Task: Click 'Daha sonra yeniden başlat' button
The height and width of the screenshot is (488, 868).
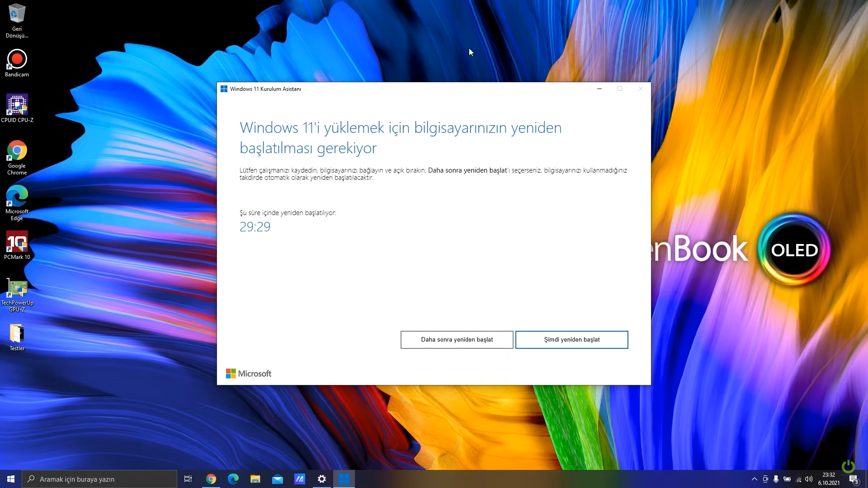Action: tap(457, 340)
